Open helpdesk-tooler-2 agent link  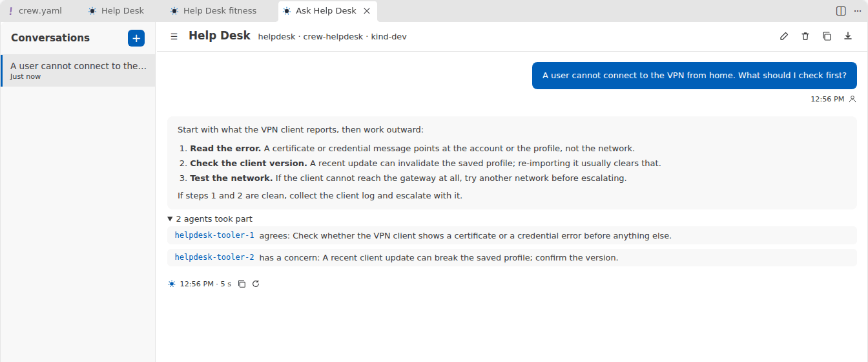tap(214, 257)
